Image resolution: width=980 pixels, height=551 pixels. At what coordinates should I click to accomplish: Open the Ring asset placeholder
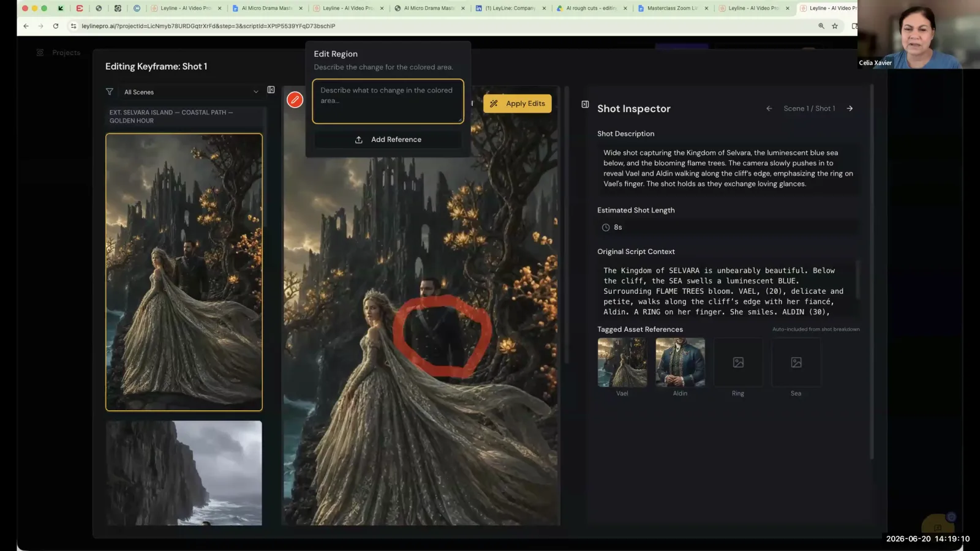[x=738, y=362]
